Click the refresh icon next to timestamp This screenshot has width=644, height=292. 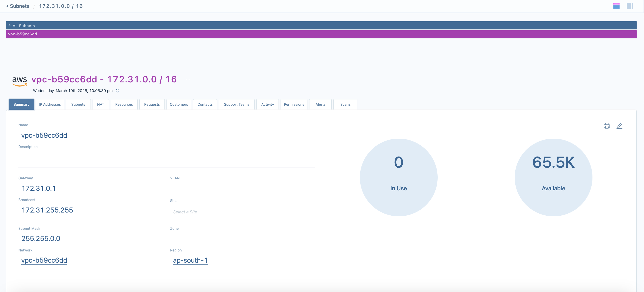(x=117, y=91)
